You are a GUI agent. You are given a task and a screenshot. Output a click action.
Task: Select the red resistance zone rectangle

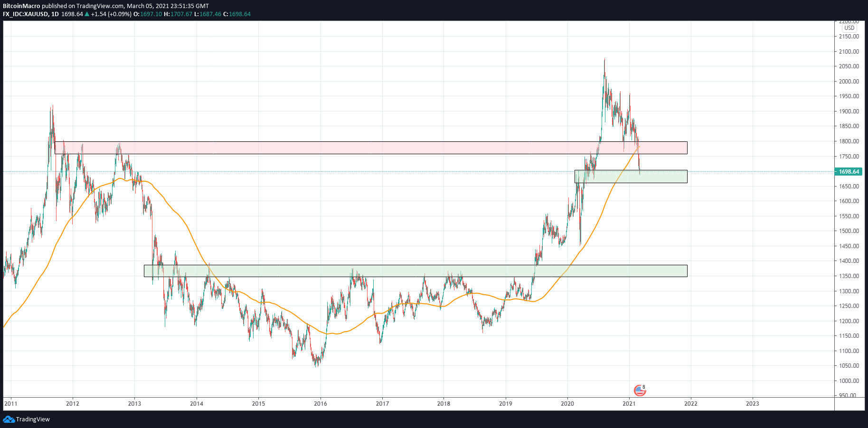(371, 148)
